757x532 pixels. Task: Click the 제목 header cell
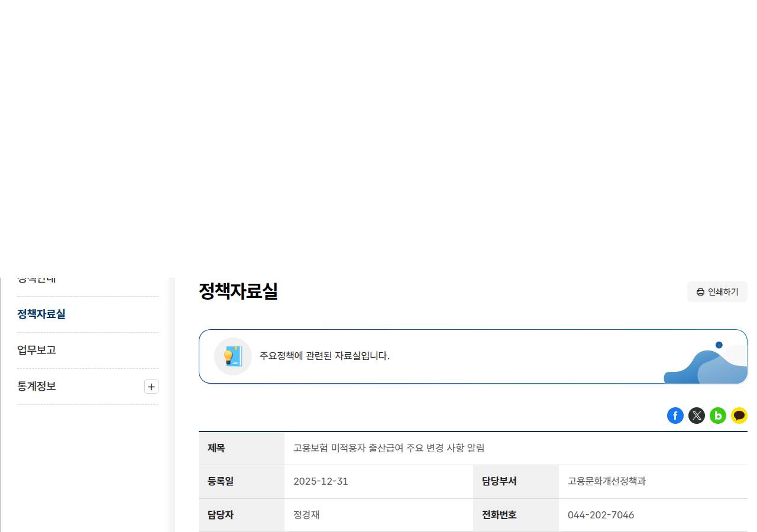coord(241,448)
